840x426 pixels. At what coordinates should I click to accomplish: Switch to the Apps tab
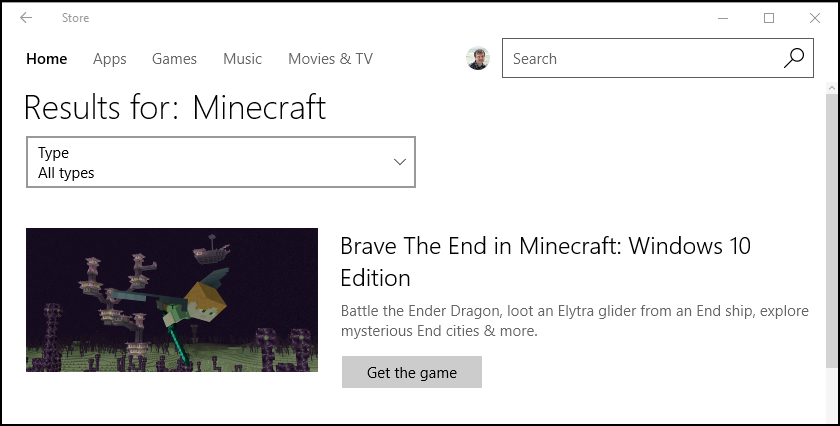tap(110, 58)
